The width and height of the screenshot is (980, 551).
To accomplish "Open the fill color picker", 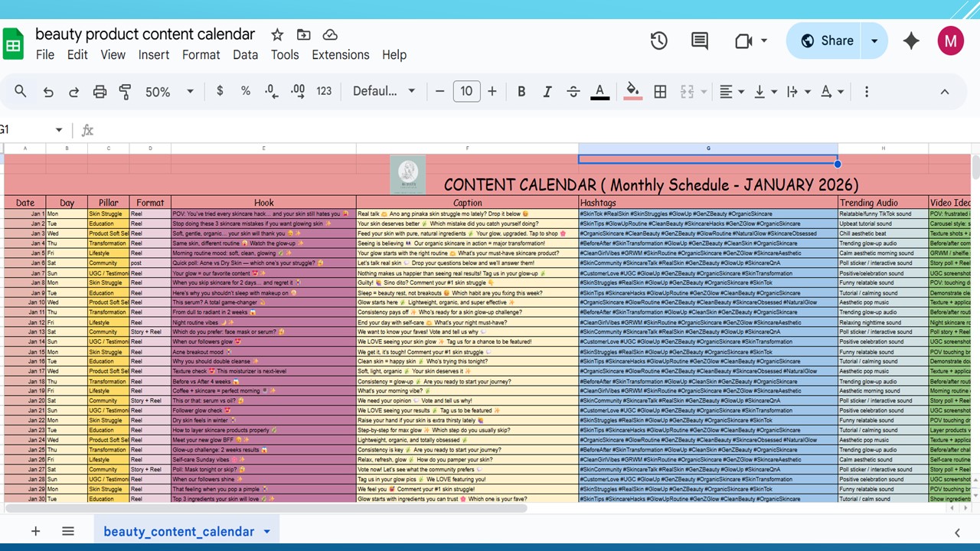I will coord(632,92).
